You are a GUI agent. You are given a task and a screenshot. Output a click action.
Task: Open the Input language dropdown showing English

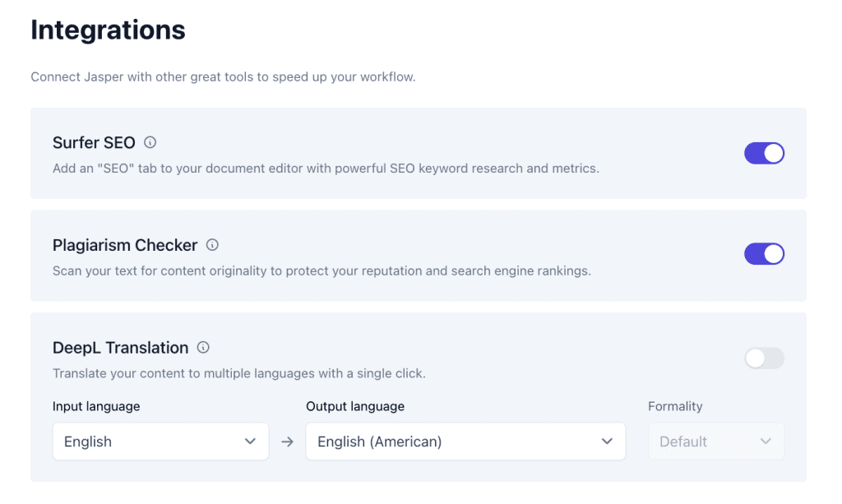point(160,442)
